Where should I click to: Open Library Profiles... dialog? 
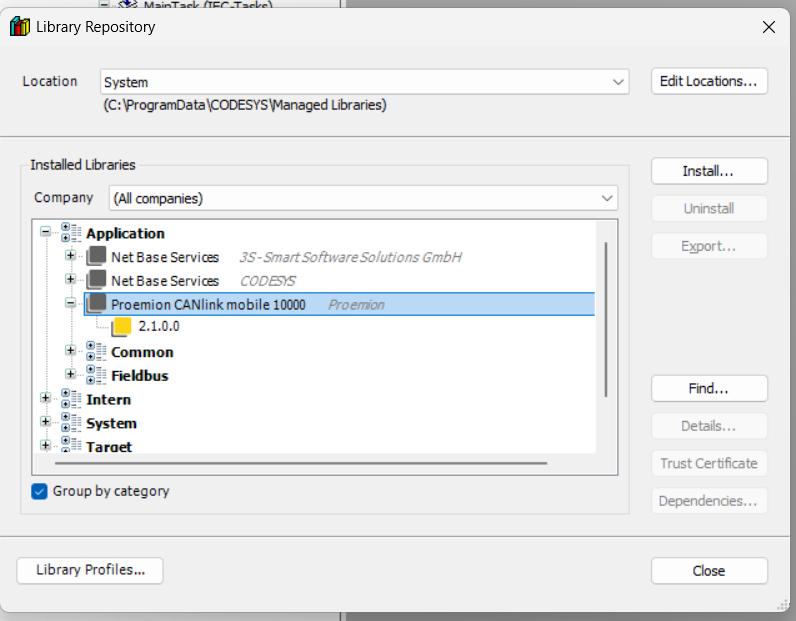pyautogui.click(x=90, y=570)
